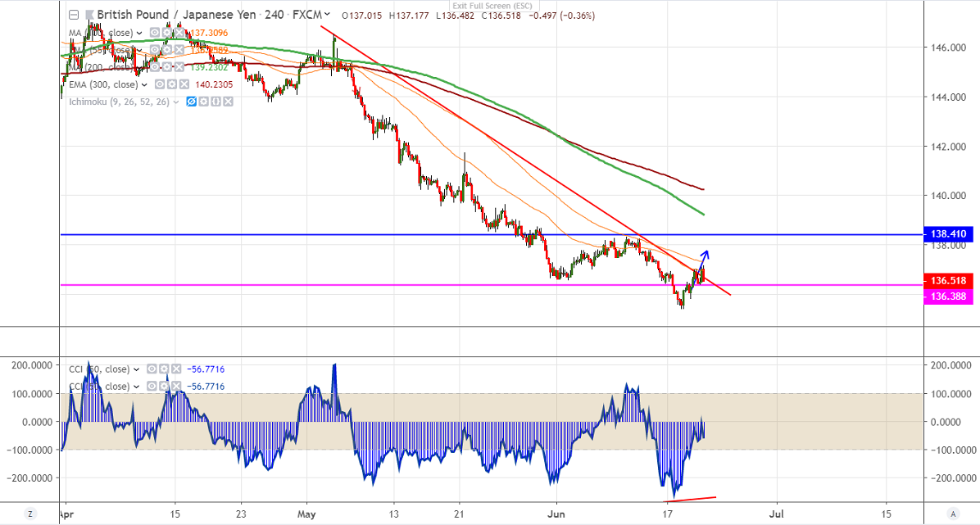
Task: Hide the EMA 300 indicator
Action: [x=160, y=84]
